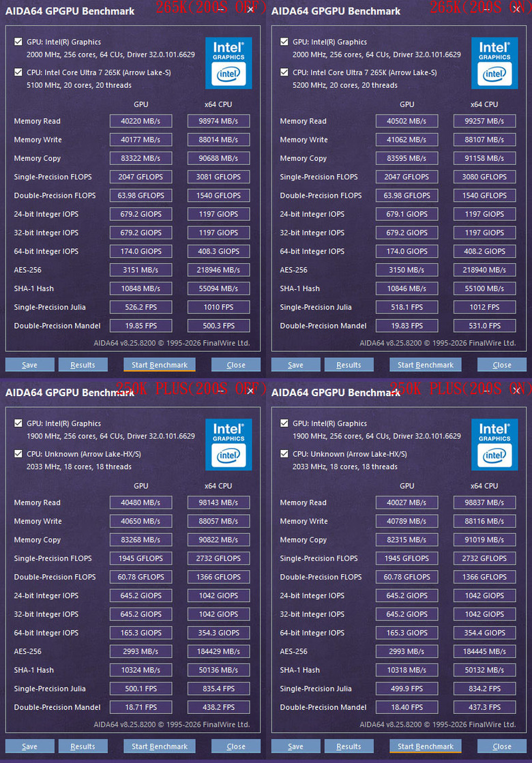This screenshot has height=763, width=532.
Task: Select the 437.3 FPS Mandel CPU value
Action: pyautogui.click(x=485, y=707)
